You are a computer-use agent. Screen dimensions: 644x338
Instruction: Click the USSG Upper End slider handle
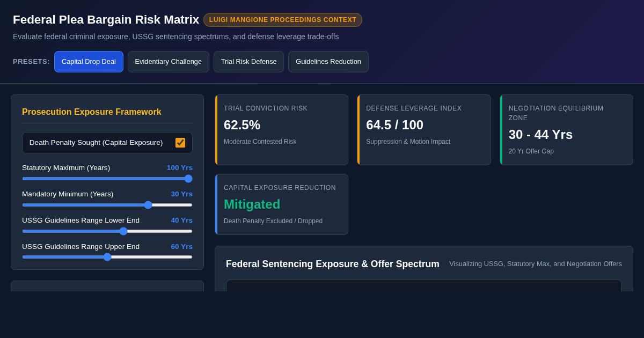107,257
